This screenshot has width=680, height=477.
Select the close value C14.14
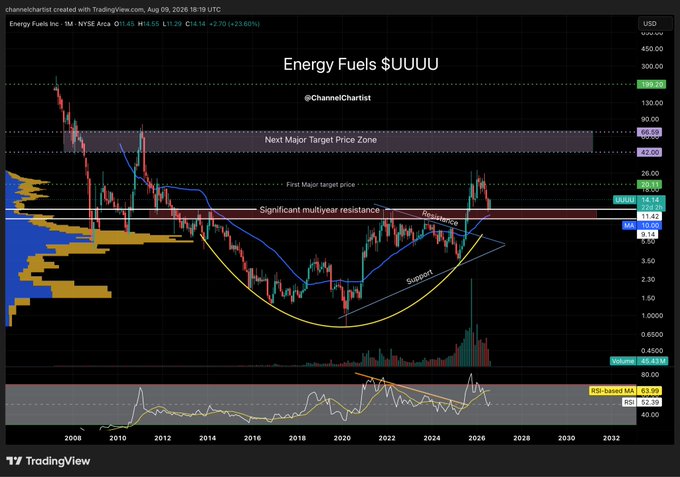point(195,24)
